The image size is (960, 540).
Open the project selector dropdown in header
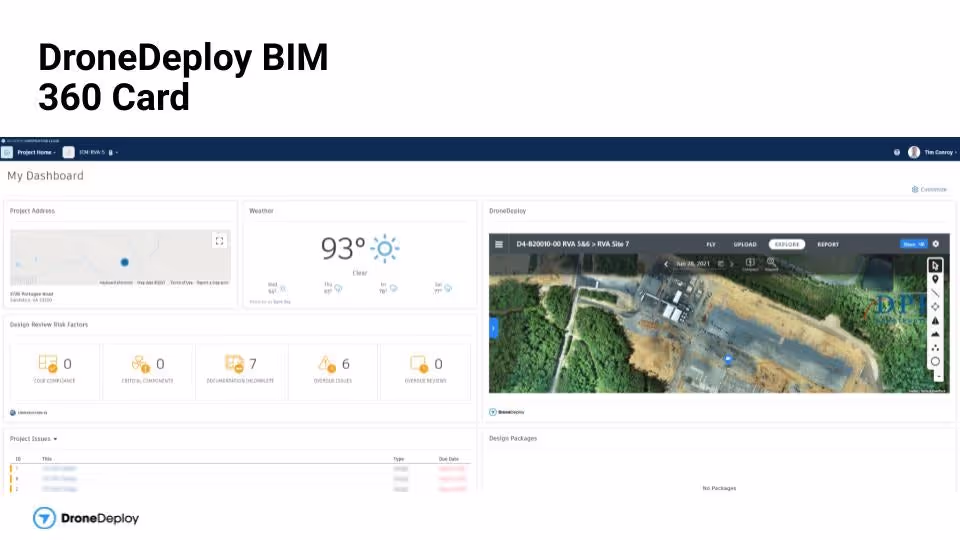tap(98, 152)
